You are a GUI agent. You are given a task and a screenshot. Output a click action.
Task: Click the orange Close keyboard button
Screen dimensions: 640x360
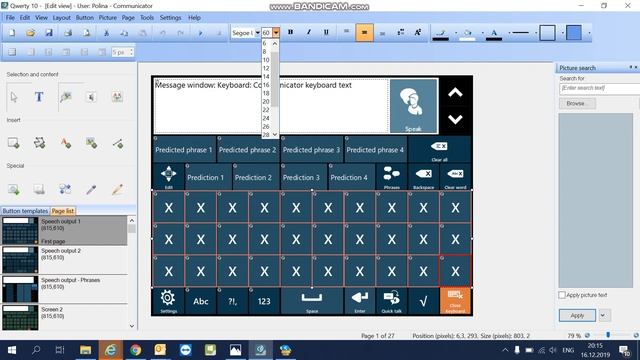(455, 301)
